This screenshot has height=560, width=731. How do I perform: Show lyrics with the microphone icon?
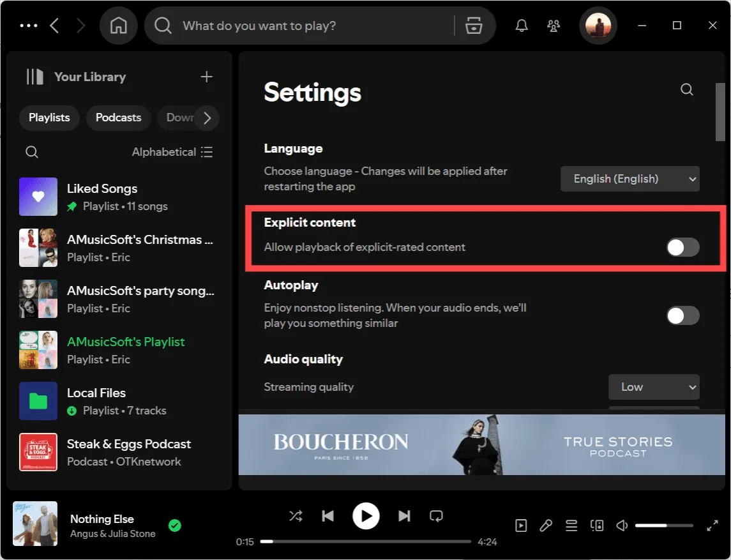(546, 526)
